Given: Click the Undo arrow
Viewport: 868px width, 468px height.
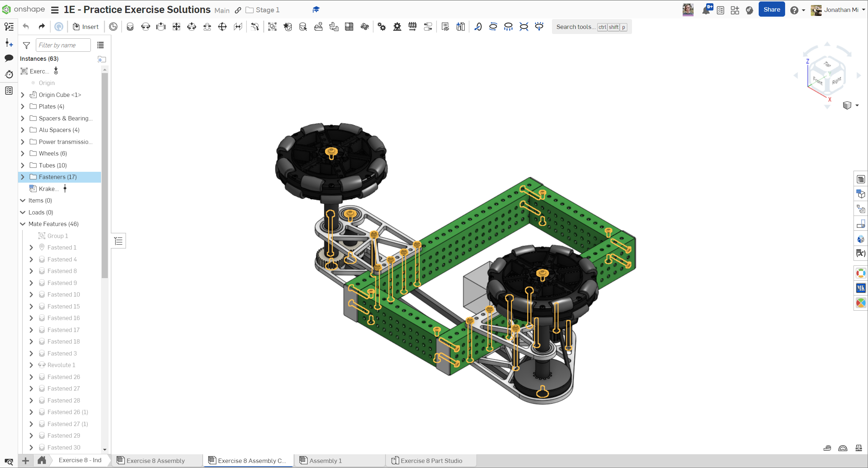Looking at the screenshot, I should click(26, 27).
